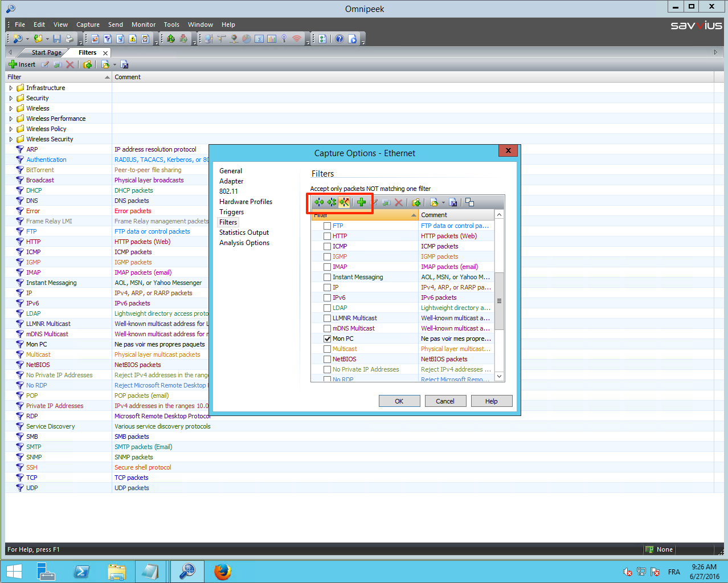Check the LDAP filter checkbox

pos(327,308)
